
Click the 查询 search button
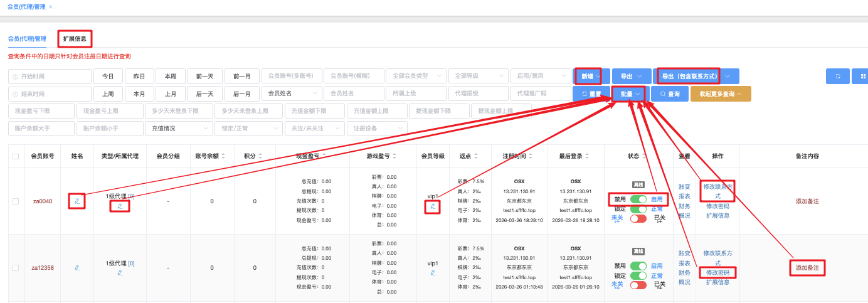(669, 93)
